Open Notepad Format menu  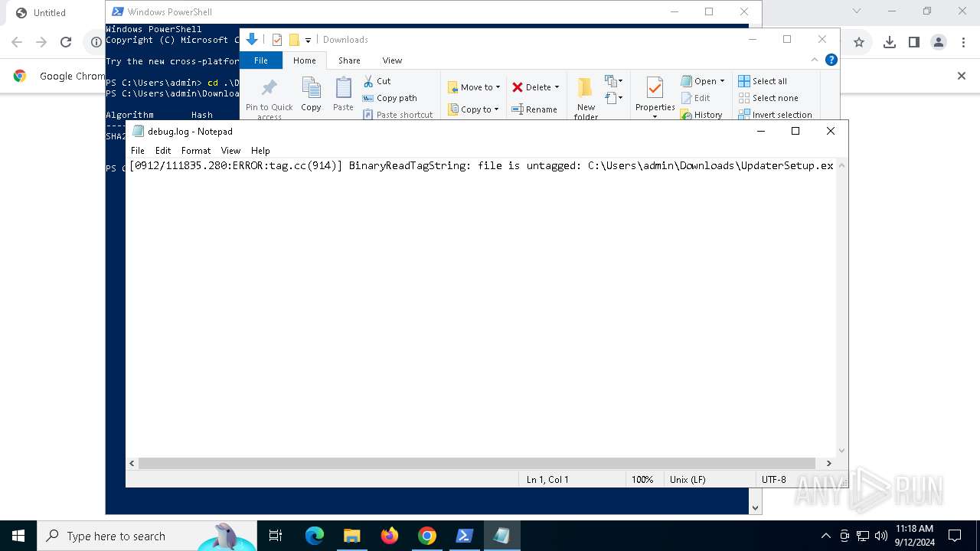point(196,151)
